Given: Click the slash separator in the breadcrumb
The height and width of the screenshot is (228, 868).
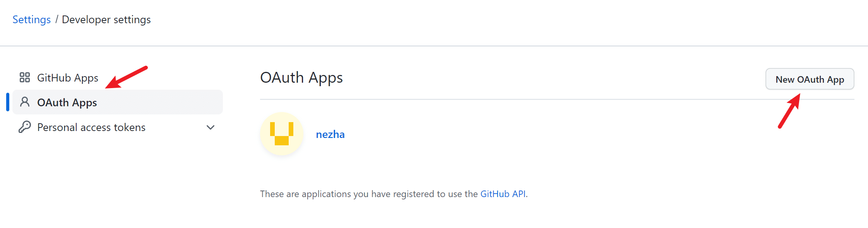Looking at the screenshot, I should coord(56,19).
